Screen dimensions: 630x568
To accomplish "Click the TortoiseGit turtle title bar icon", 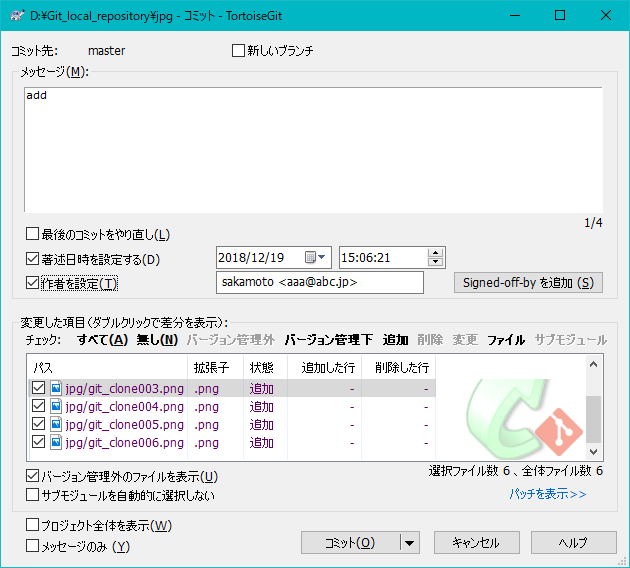I will (x=17, y=16).
